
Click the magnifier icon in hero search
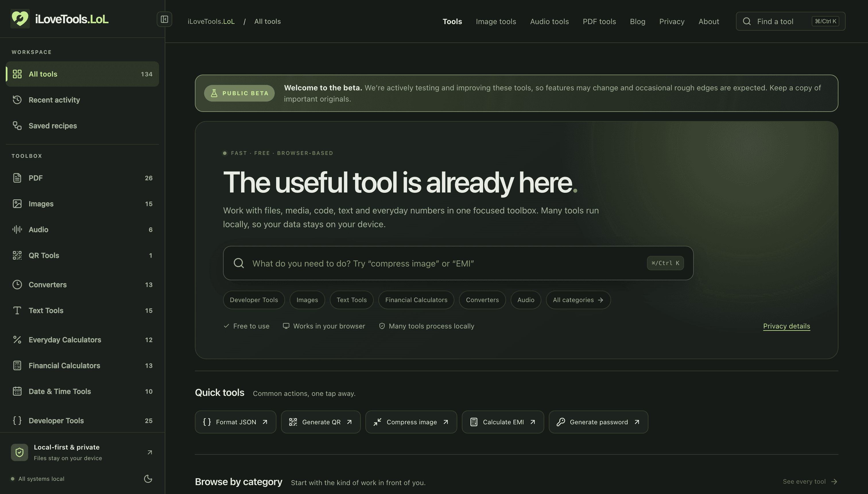click(239, 263)
